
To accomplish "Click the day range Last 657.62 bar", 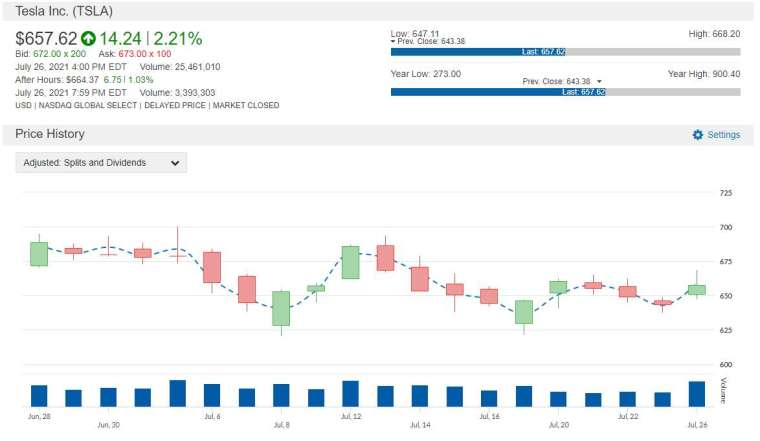I will point(478,52).
